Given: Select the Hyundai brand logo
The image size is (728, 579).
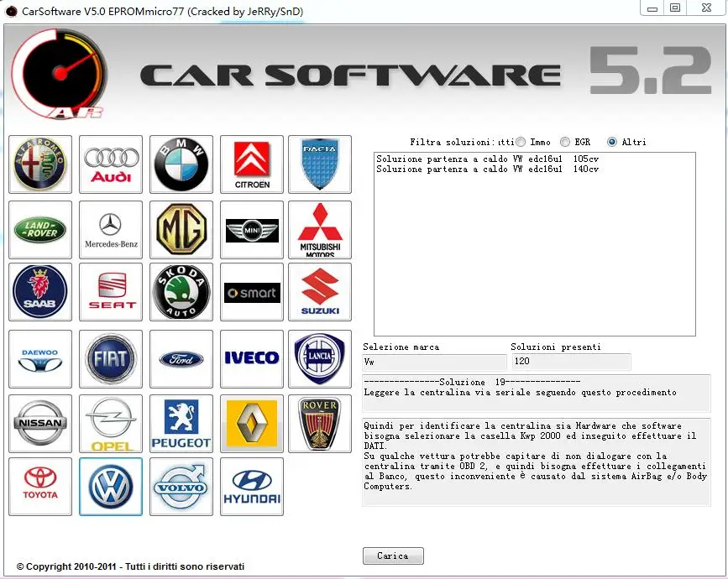Looking at the screenshot, I should coord(252,487).
